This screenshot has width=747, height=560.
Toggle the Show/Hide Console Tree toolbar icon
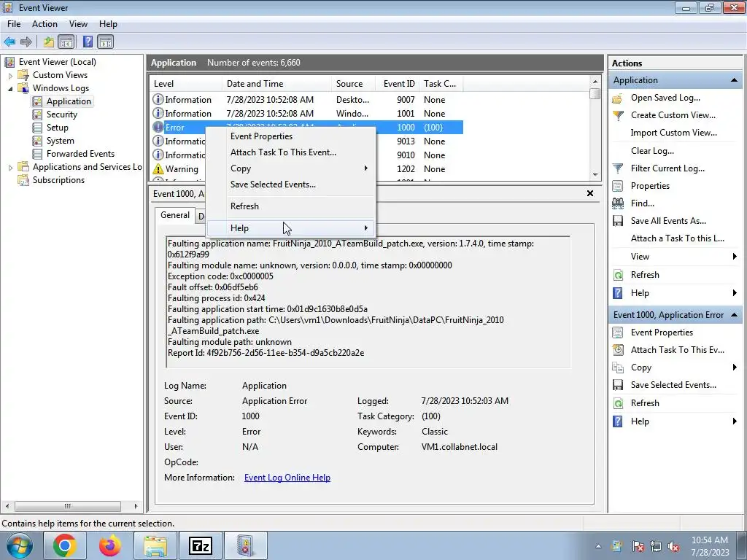click(66, 42)
